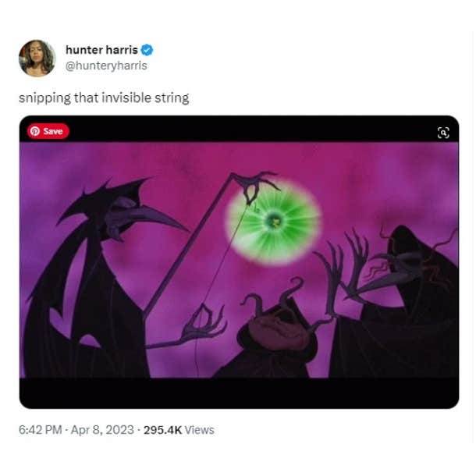The image size is (476, 476).
Task: Click the black bar below the image
Action: [240, 393]
